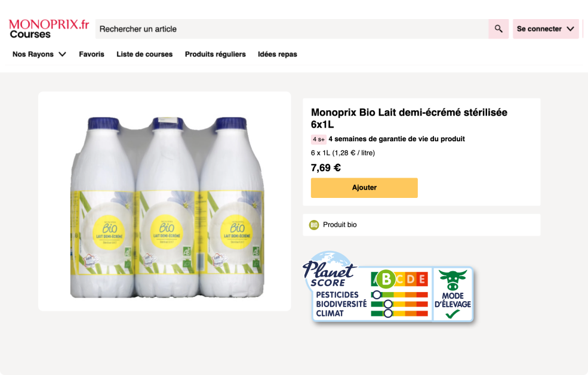
Task: Click the Produit bio label link
Action: coord(340,225)
